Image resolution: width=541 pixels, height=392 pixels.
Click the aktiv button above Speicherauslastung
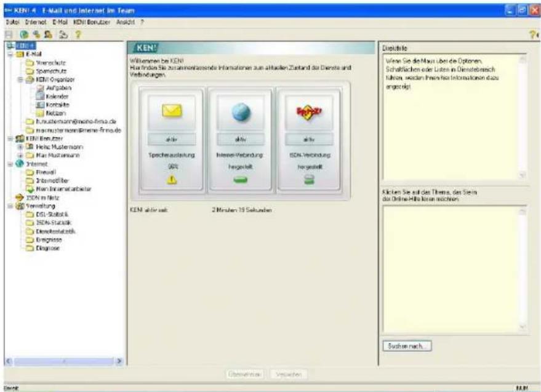[x=172, y=139]
